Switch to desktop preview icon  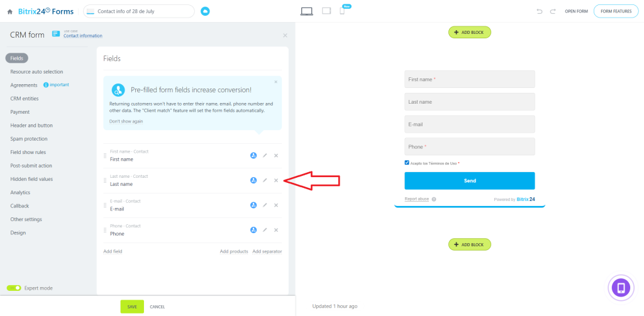point(307,11)
